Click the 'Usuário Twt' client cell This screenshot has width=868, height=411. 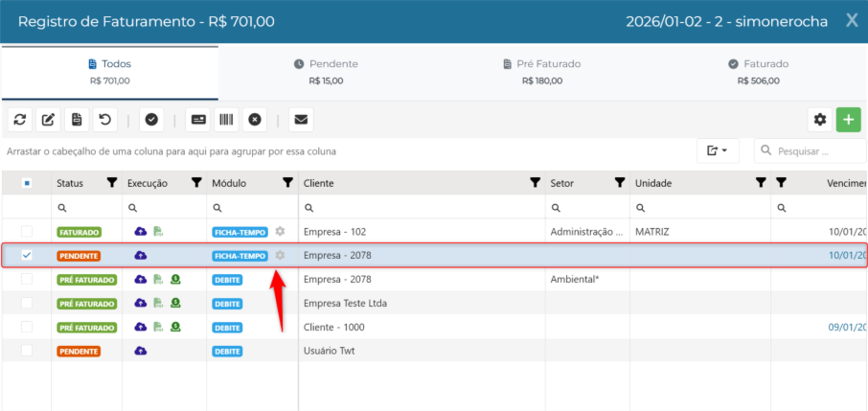click(x=422, y=351)
